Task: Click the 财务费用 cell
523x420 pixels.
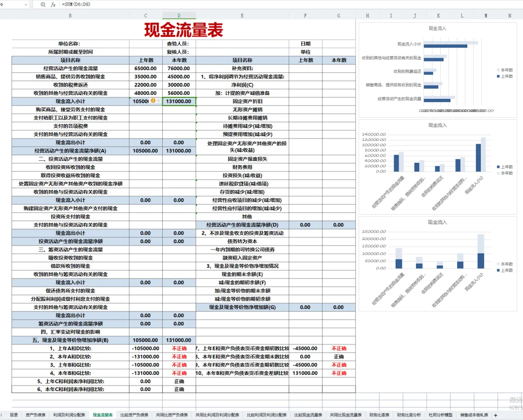Action: coord(242,168)
